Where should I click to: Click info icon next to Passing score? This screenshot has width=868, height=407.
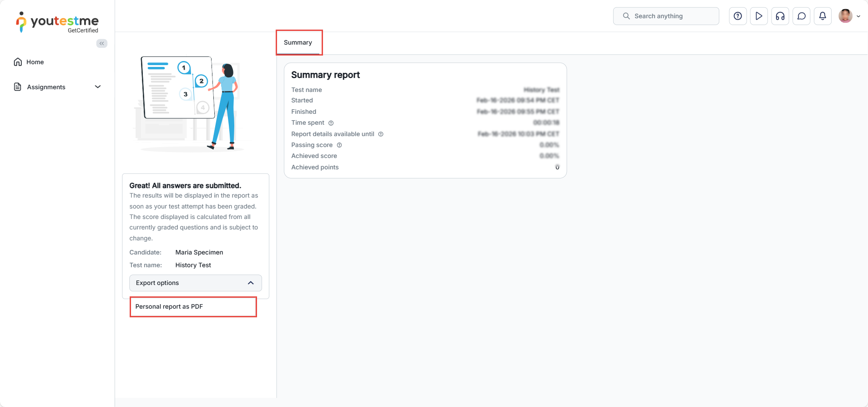click(339, 145)
